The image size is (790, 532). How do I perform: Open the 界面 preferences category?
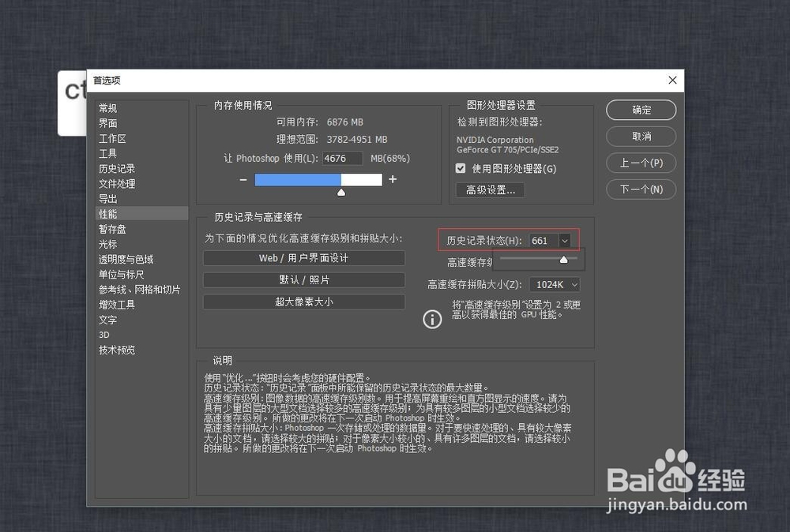tap(107, 123)
